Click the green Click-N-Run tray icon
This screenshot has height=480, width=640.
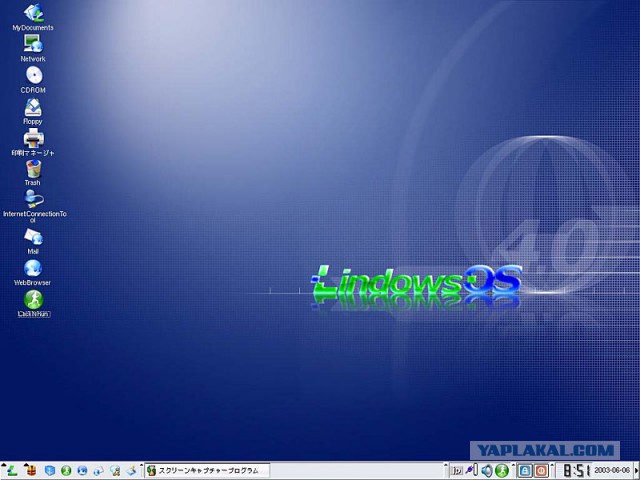[502, 471]
